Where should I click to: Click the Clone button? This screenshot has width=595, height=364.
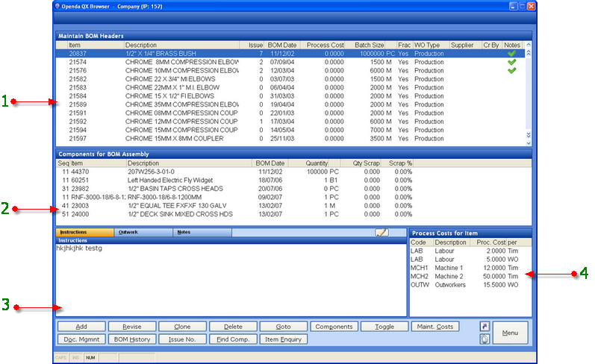point(182,327)
